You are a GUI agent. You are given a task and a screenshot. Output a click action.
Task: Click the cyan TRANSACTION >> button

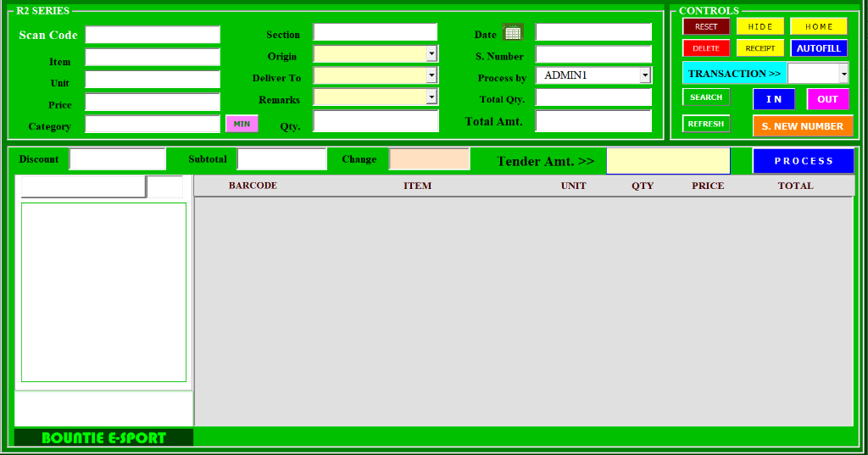[734, 73]
